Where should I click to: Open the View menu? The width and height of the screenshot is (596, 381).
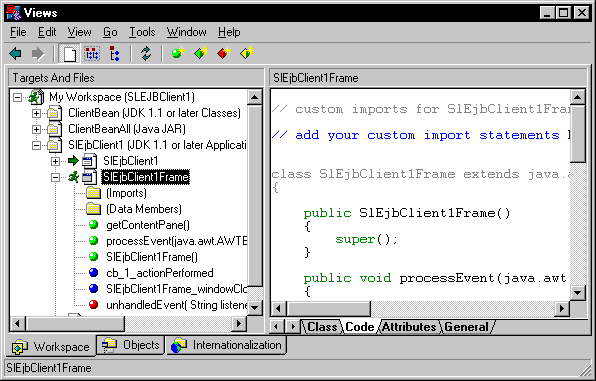click(79, 32)
